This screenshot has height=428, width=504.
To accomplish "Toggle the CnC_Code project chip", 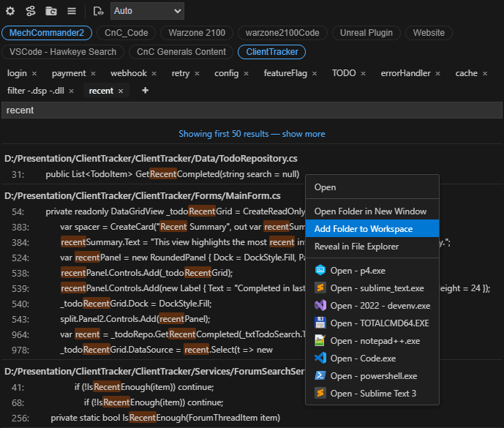I will [x=127, y=33].
